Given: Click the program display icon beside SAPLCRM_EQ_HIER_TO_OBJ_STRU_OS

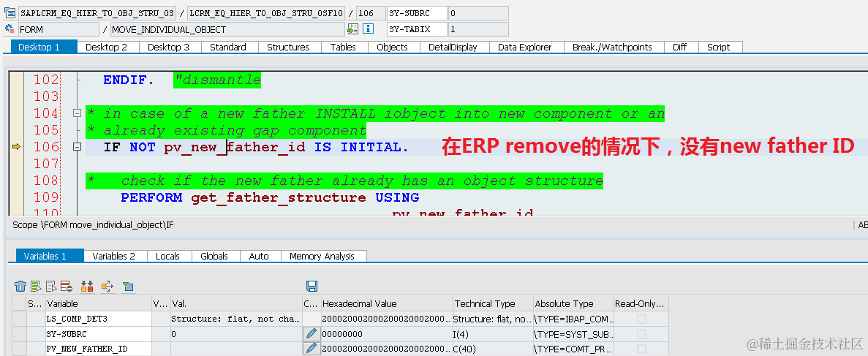Looking at the screenshot, I should (10, 12).
